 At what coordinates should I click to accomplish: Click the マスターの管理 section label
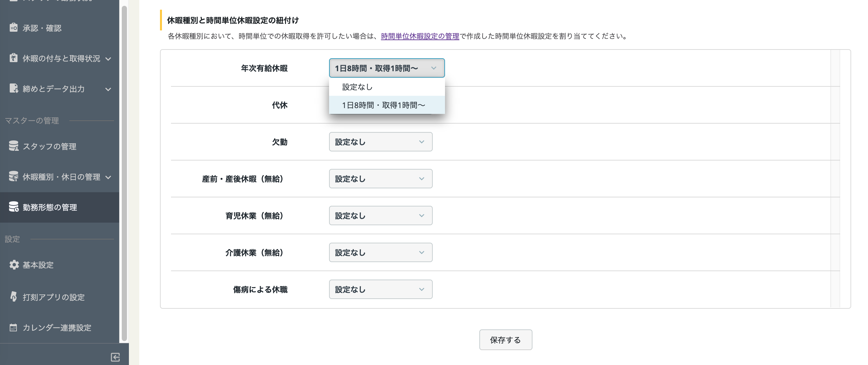tap(32, 121)
